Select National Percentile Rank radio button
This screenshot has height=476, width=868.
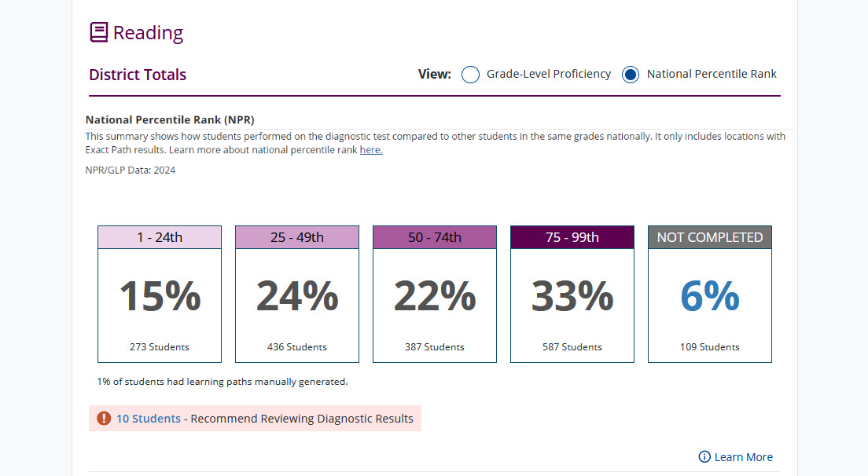[x=630, y=75]
